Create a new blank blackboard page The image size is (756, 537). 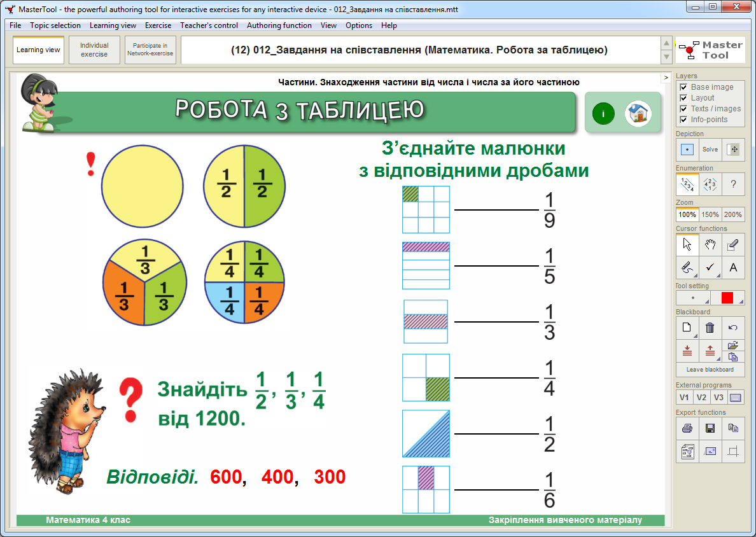(687, 328)
